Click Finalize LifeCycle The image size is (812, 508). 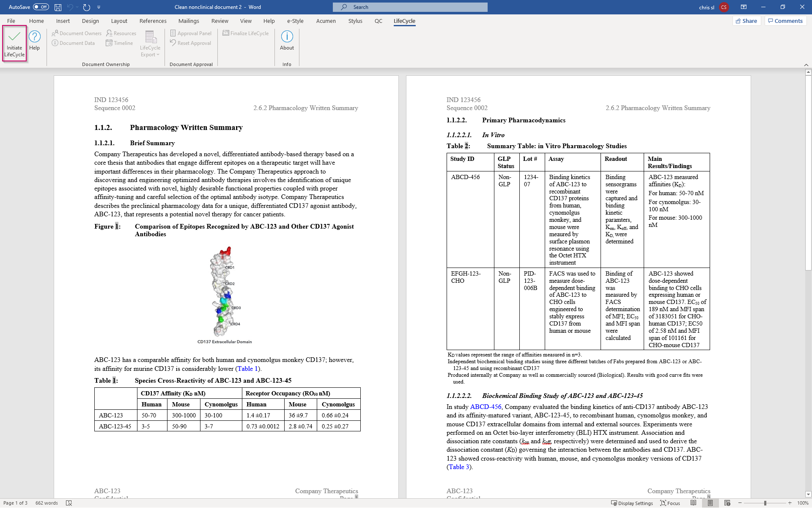pyautogui.click(x=246, y=33)
